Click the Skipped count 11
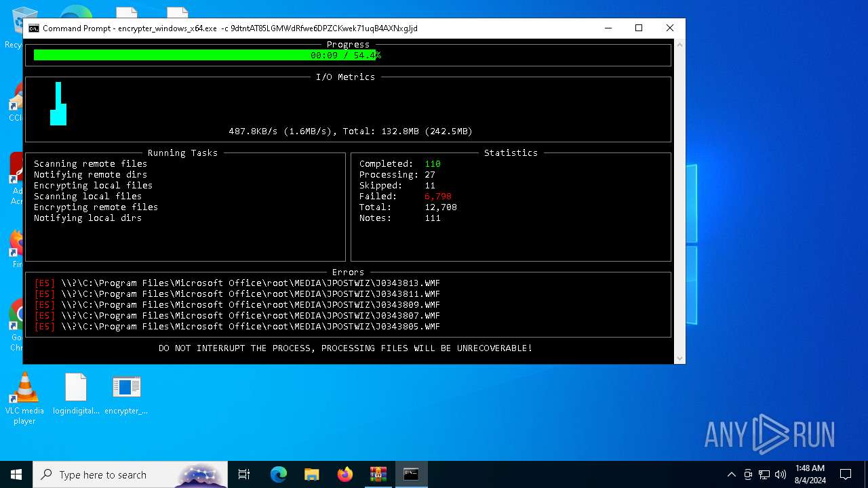This screenshot has width=868, height=488. (x=430, y=185)
